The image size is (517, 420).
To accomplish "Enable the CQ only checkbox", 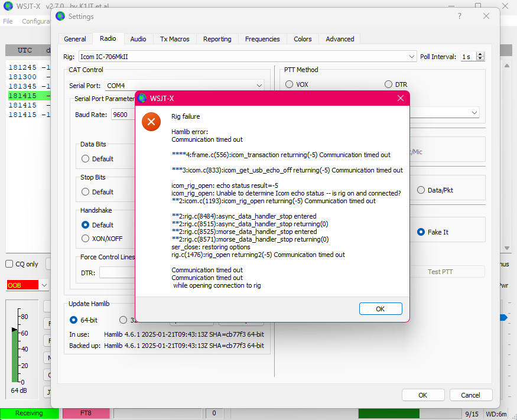I will 9,263.
